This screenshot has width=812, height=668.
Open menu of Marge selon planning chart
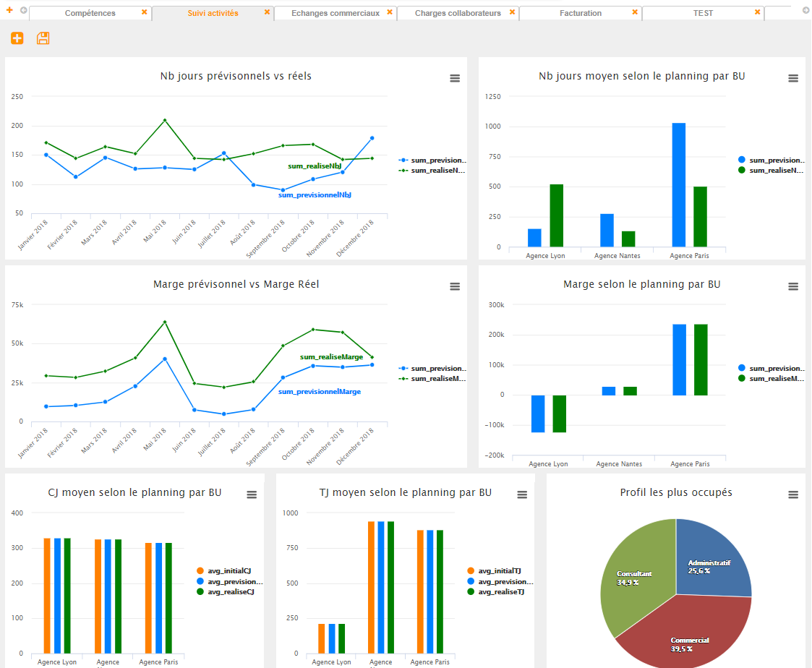coord(793,287)
